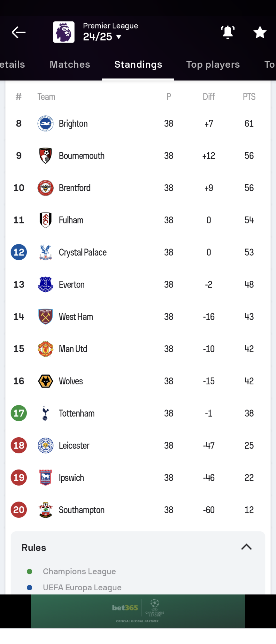Open the Wolves wolf-head crest

coord(45,381)
